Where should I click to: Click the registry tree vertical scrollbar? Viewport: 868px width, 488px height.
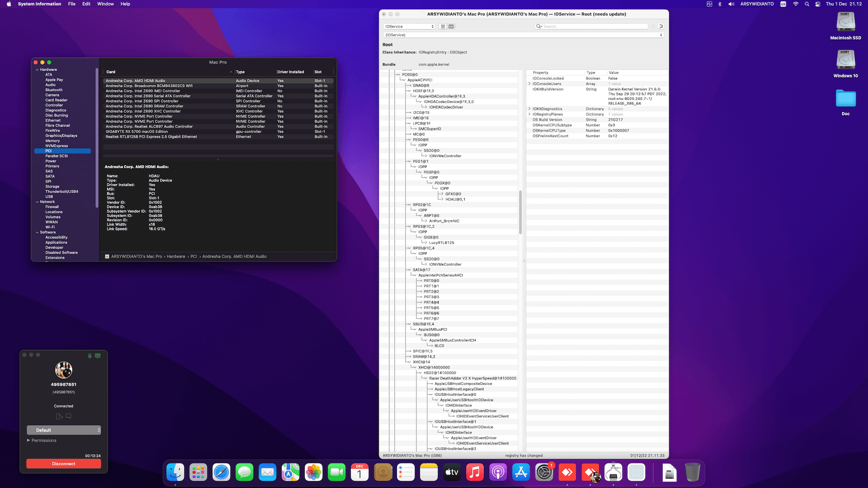(x=520, y=212)
